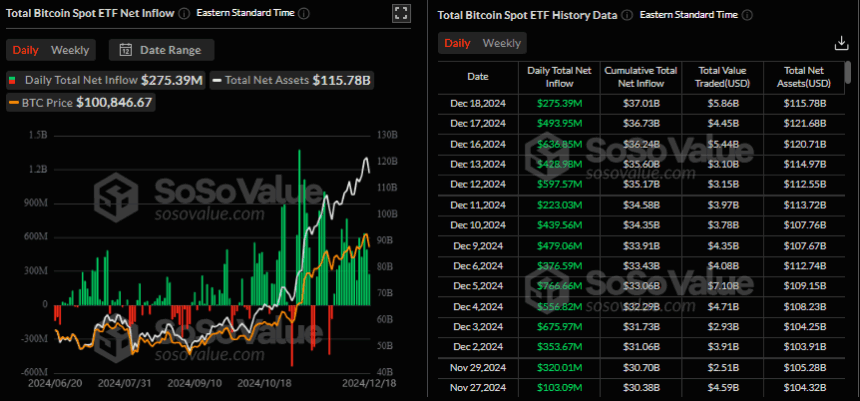Click the Nov 29,2024 date cell
Screen dimensions: 860x401
click(478, 367)
